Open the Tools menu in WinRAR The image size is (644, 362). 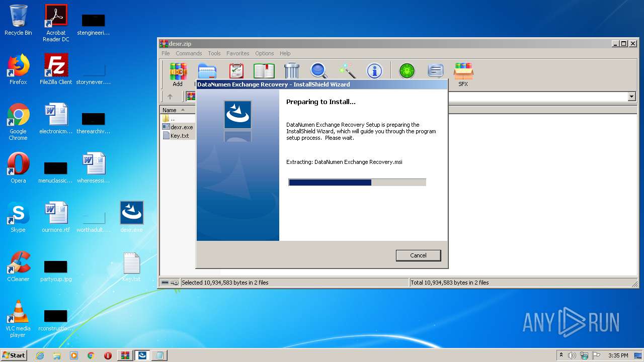point(214,53)
